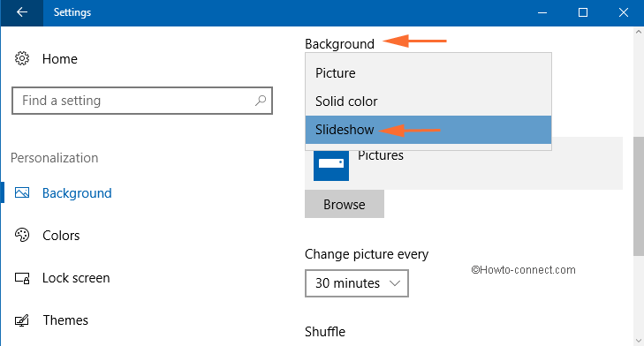Click the Browse button
This screenshot has height=346, width=644.
click(x=345, y=204)
